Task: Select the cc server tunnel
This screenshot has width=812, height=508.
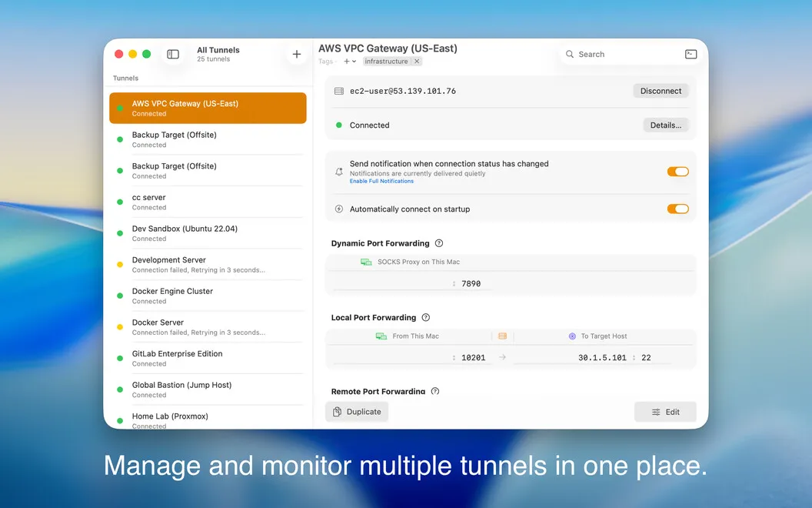Action: (208, 202)
